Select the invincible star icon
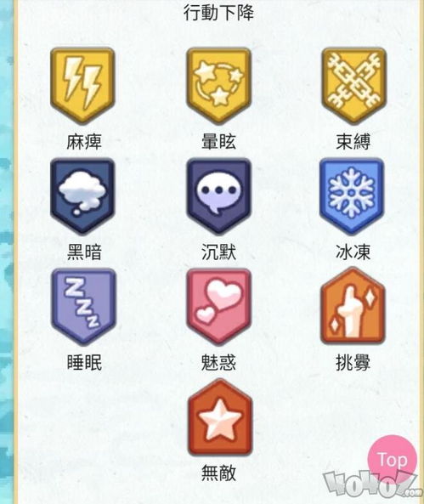 click(x=220, y=417)
